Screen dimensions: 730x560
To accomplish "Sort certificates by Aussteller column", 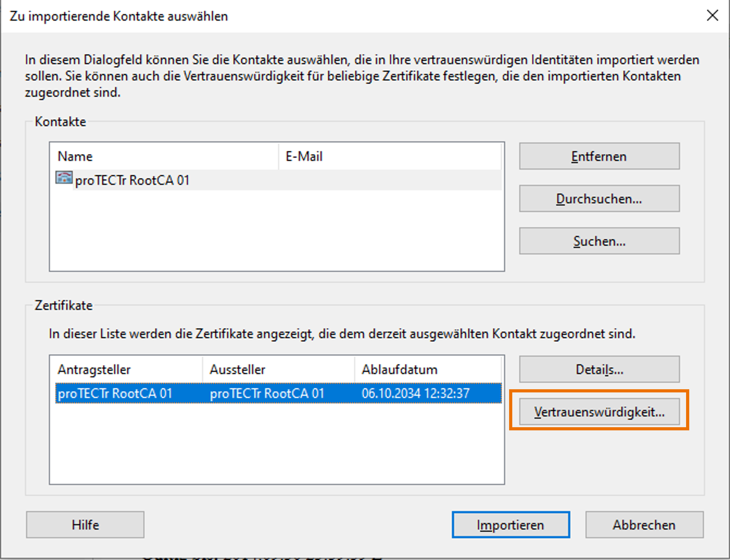I will click(278, 370).
